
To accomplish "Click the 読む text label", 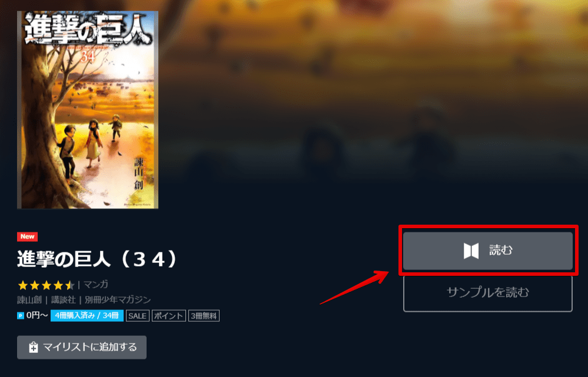I will [501, 251].
